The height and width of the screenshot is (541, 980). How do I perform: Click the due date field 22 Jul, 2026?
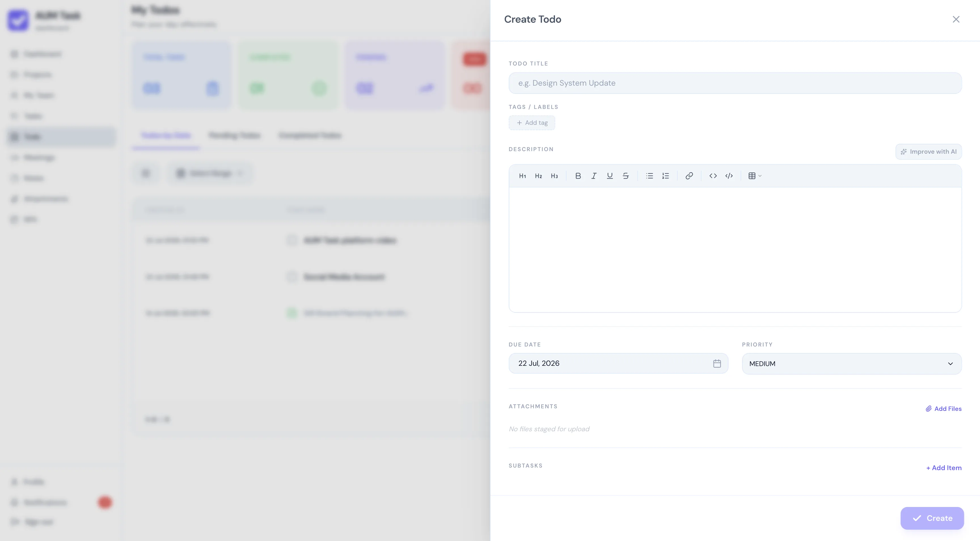coord(618,363)
